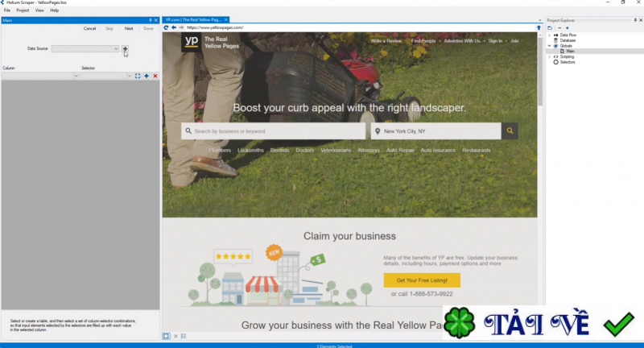Go forward in the embedded browser
The height and width of the screenshot is (348, 644).
click(x=181, y=27)
